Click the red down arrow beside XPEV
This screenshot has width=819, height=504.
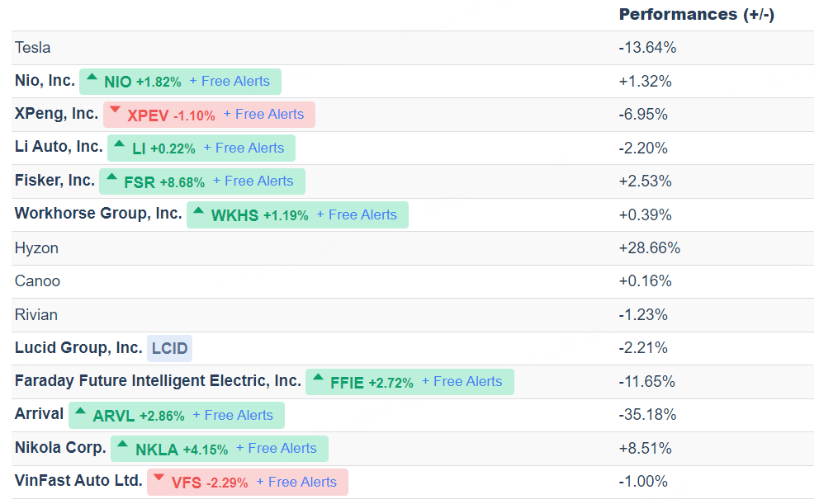[116, 111]
